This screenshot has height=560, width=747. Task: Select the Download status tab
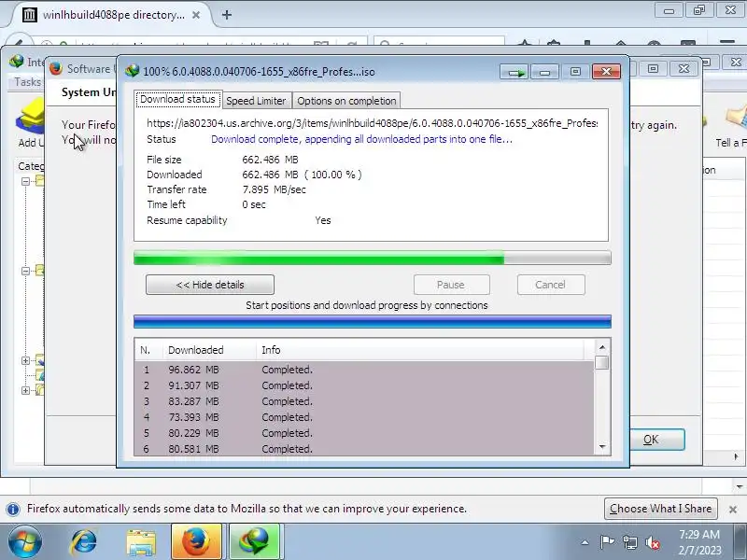click(x=177, y=99)
